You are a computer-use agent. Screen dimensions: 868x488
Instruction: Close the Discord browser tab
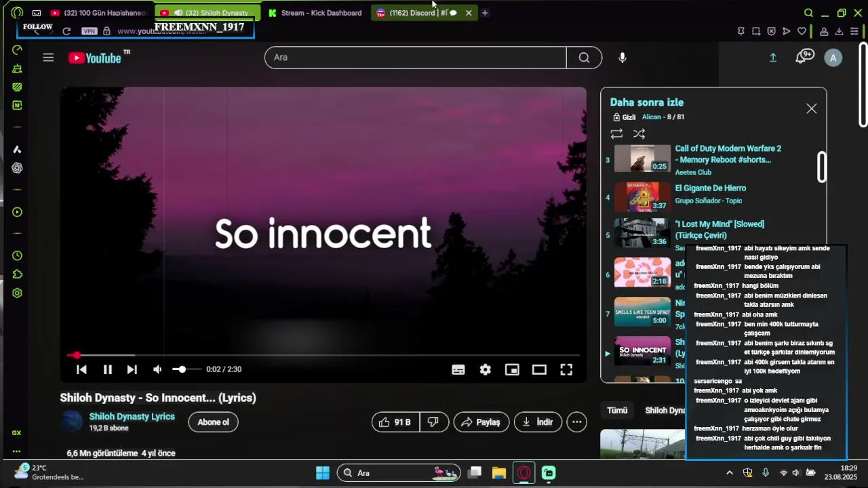point(469,13)
